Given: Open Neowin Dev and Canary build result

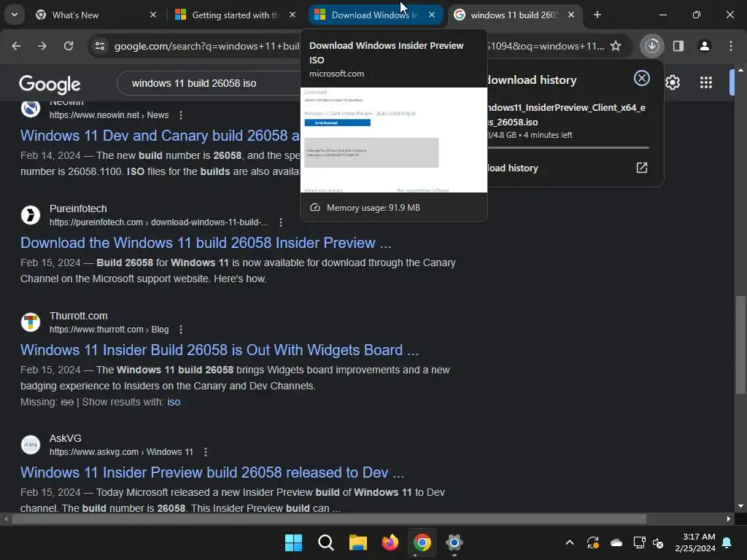Looking at the screenshot, I should click(x=160, y=136).
